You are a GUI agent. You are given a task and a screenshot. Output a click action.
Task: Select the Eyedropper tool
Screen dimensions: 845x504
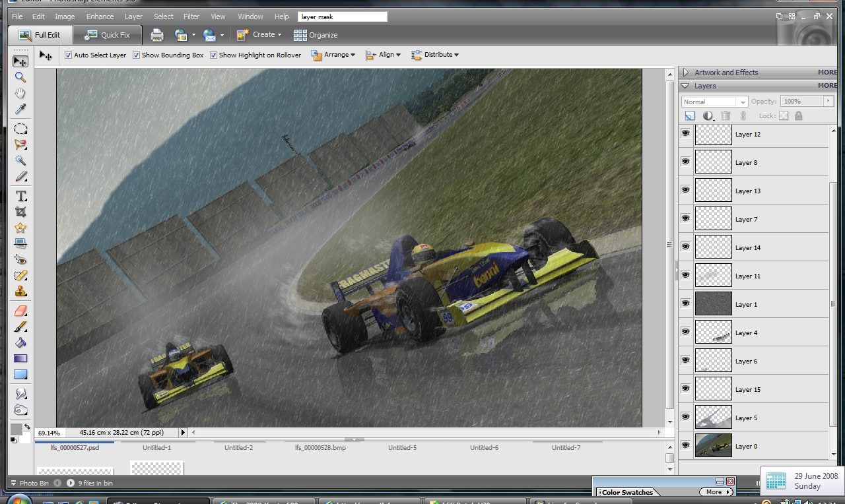click(20, 109)
